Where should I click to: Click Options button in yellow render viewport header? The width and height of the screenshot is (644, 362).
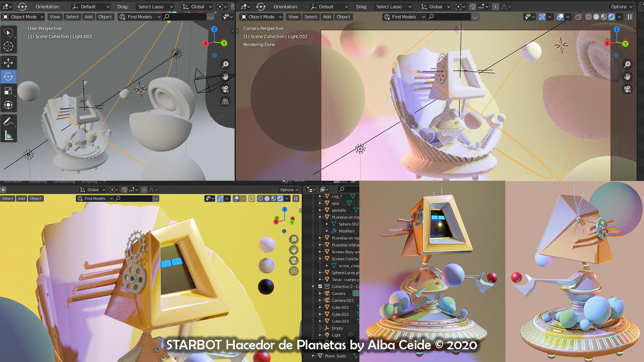(x=289, y=190)
